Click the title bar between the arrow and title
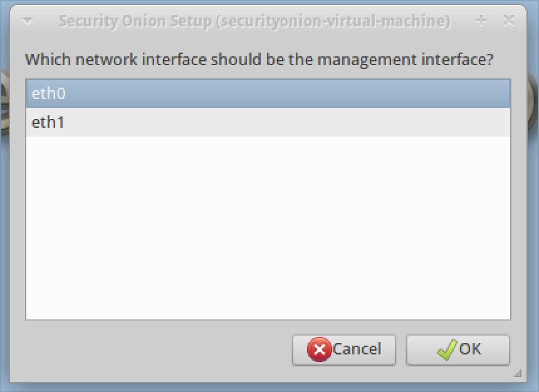 pyautogui.click(x=46, y=21)
